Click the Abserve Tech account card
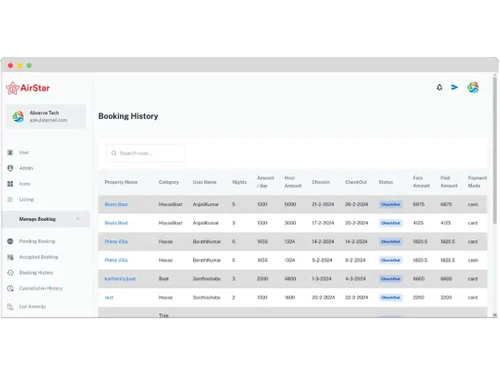This screenshot has width=500, height=375. pyautogui.click(x=46, y=117)
